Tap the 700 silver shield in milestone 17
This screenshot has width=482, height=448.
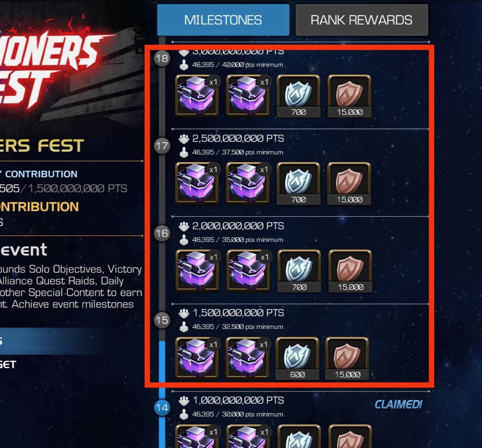click(298, 184)
